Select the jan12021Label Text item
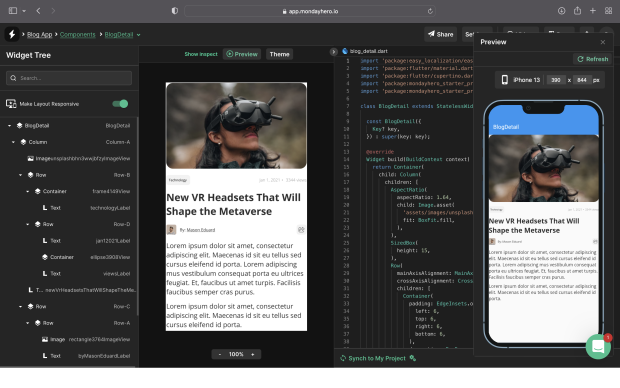Screen dimensions: 620x388 (x=86, y=240)
